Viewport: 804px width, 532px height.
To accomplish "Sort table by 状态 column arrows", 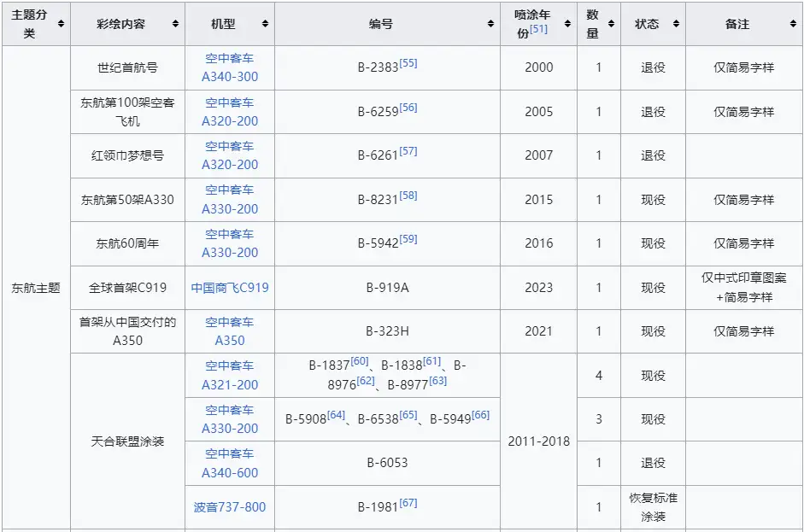I will tap(677, 24).
